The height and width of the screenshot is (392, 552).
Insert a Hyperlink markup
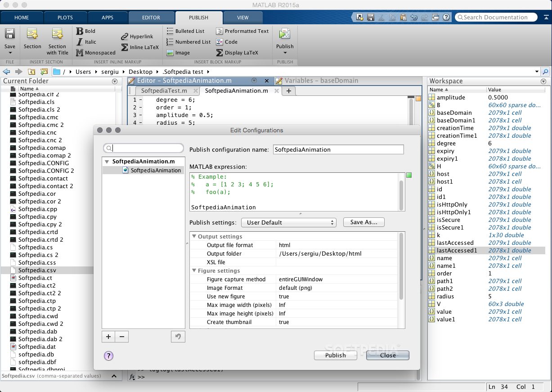pyautogui.click(x=137, y=36)
